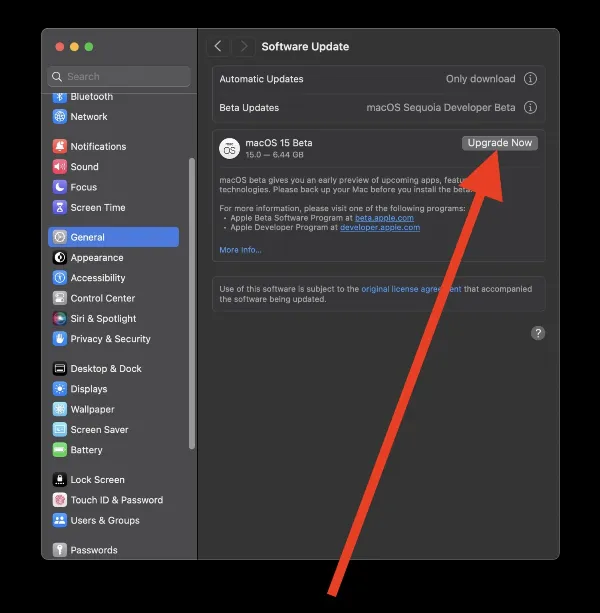Select the Sound label in sidebar
600x613 pixels.
[84, 167]
